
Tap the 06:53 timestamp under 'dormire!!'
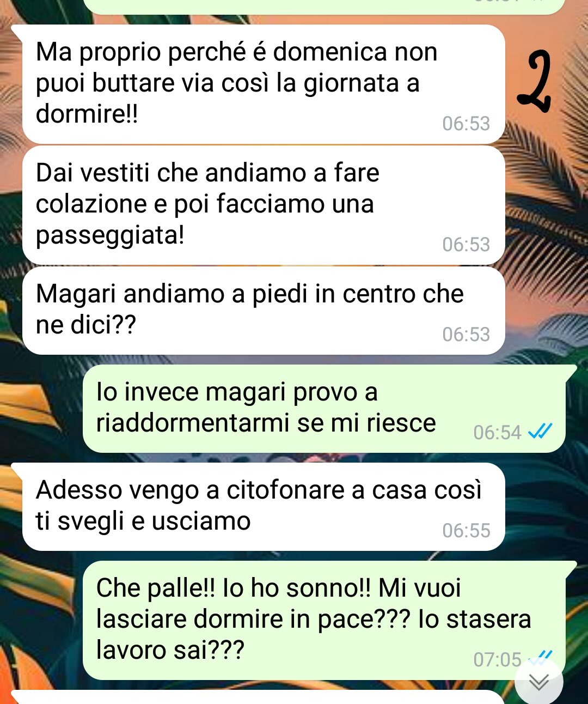tap(466, 124)
